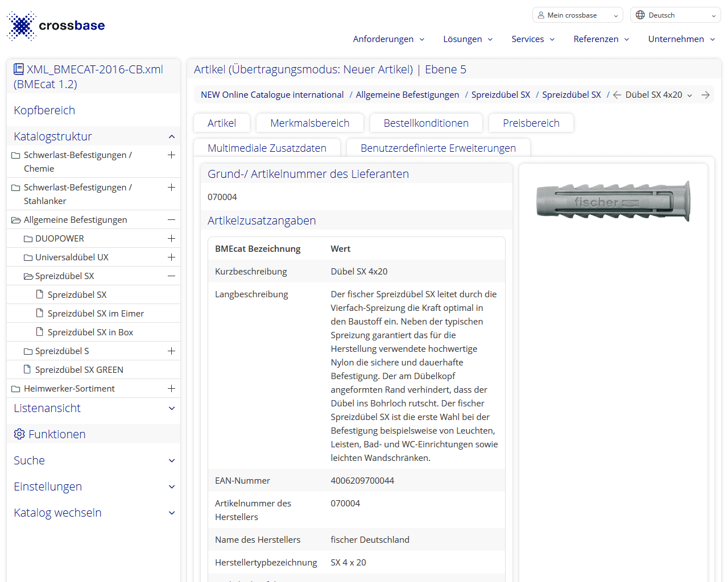Screen dimensions: 728x582
Task: Click the folder icon of Spreizdübel S
Action: click(x=28, y=351)
